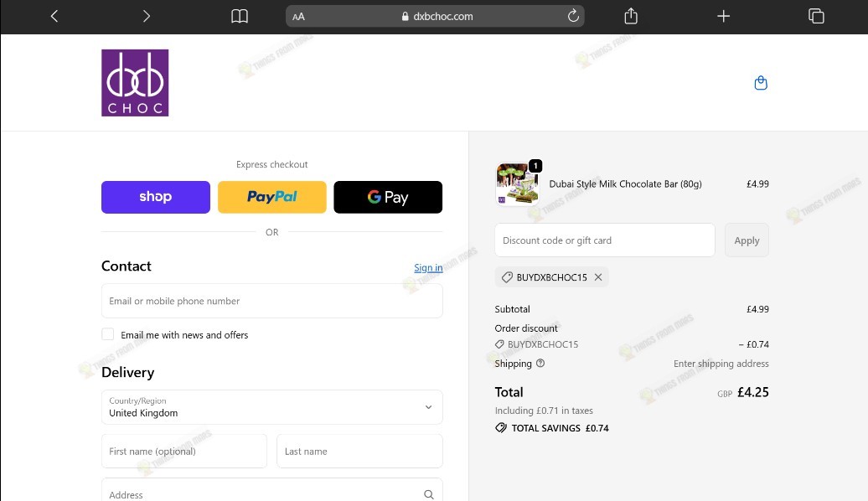Click the Discount code or gift card field

[x=605, y=240]
